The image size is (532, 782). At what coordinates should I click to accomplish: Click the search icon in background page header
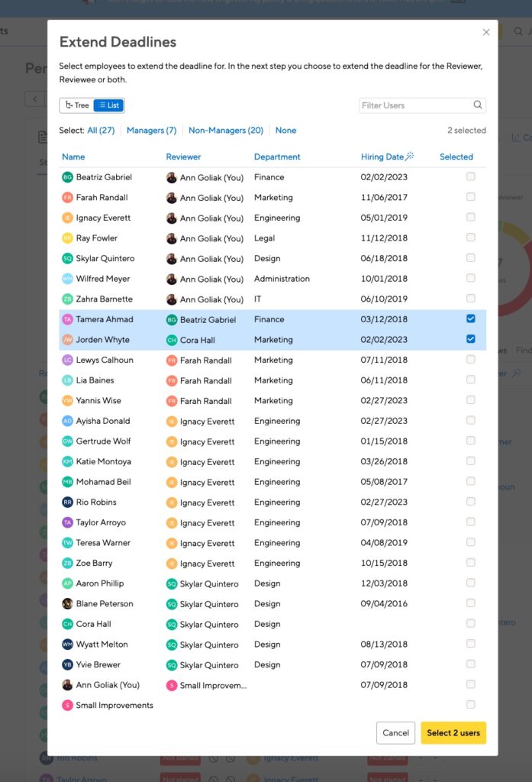click(518, 31)
